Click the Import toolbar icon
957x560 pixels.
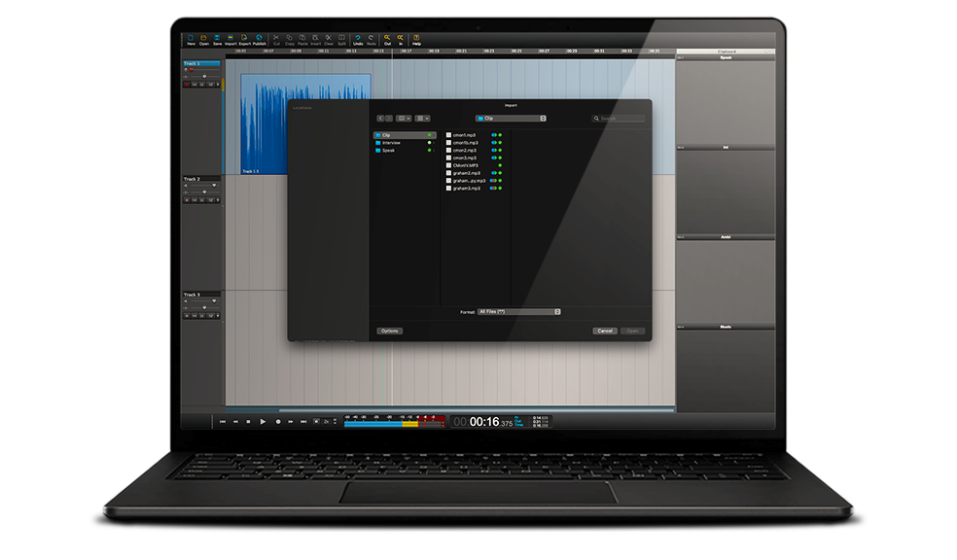pos(230,40)
